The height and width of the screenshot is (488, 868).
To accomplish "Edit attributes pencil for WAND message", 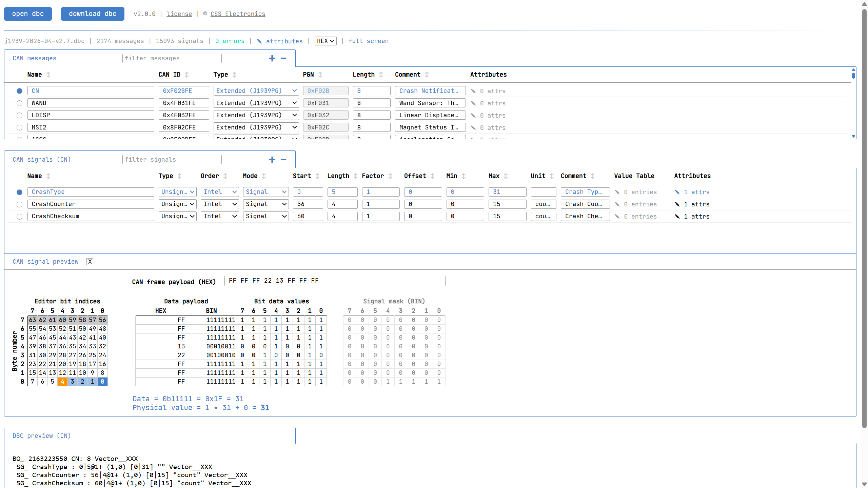I will click(473, 103).
